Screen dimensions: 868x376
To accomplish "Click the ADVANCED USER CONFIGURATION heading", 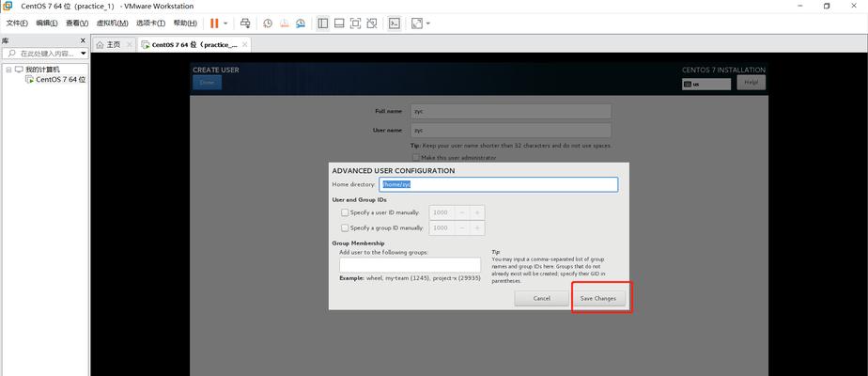I will [x=394, y=170].
